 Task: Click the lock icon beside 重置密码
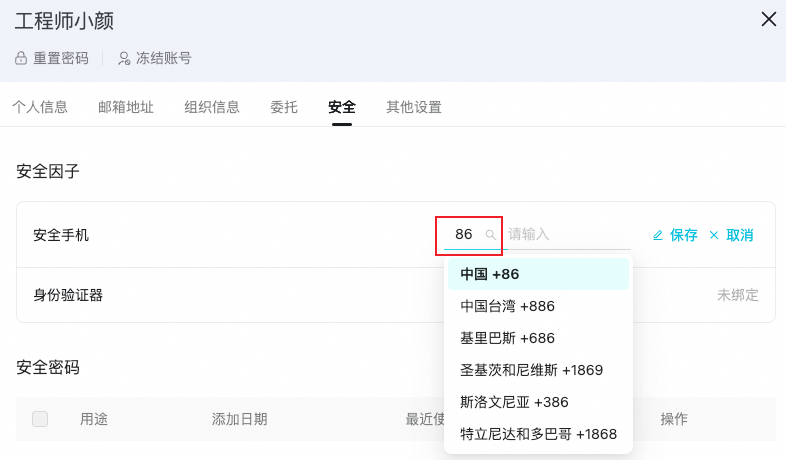[x=21, y=59]
